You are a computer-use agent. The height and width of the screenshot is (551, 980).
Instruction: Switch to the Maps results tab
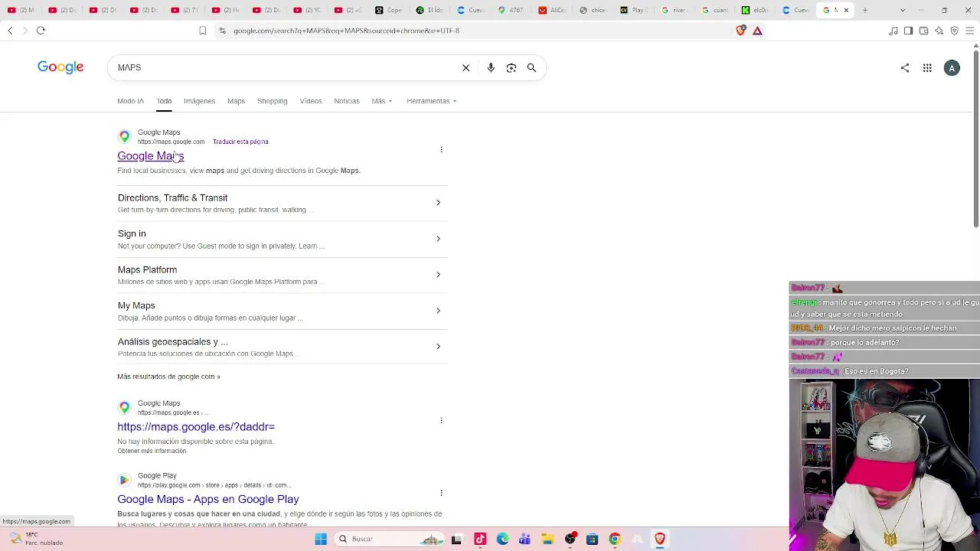(x=236, y=101)
